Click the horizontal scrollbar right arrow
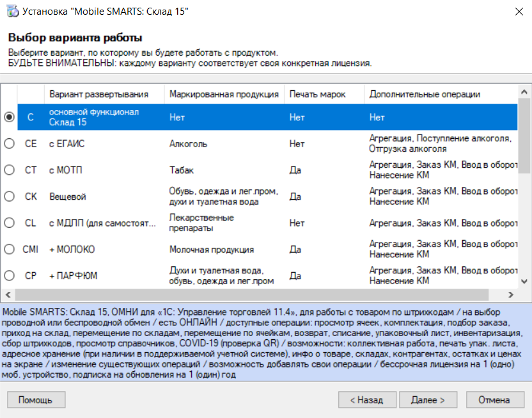Screen dimensions: 532x418 [511, 294]
